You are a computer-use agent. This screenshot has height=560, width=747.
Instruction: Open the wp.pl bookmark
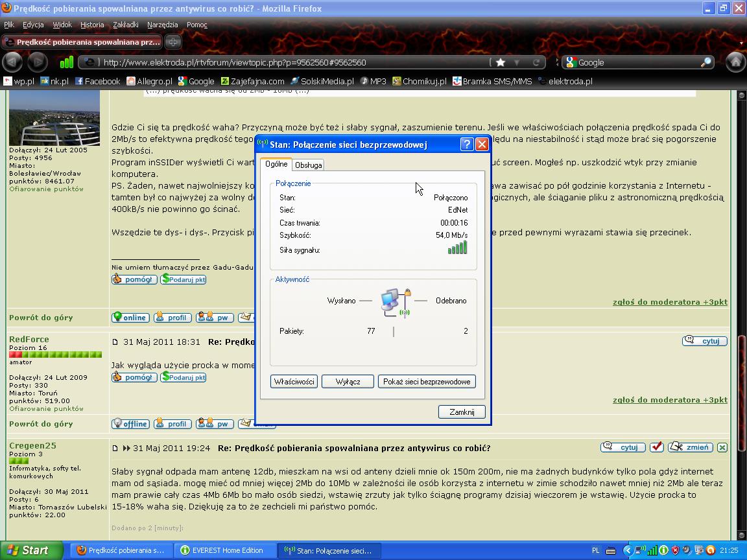pos(19,82)
